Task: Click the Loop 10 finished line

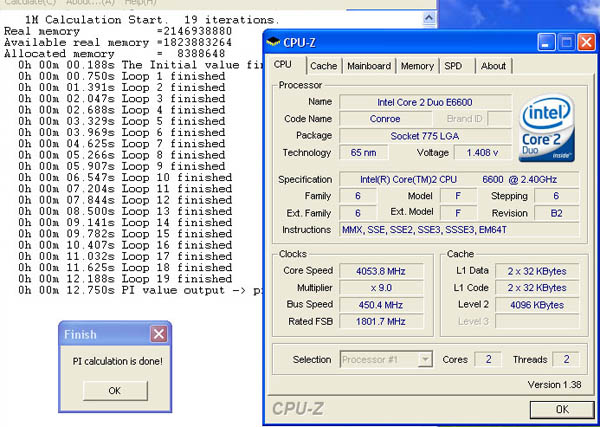Action: (x=125, y=178)
